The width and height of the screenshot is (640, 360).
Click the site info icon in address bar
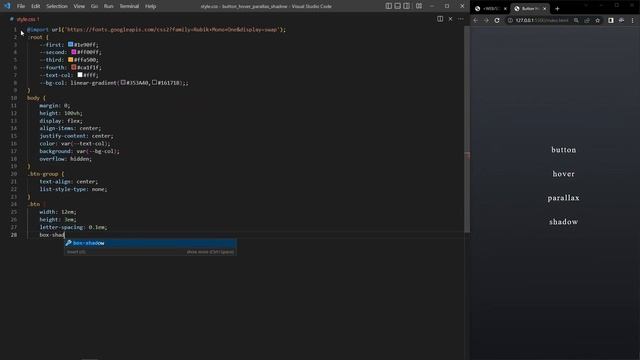coord(510,20)
